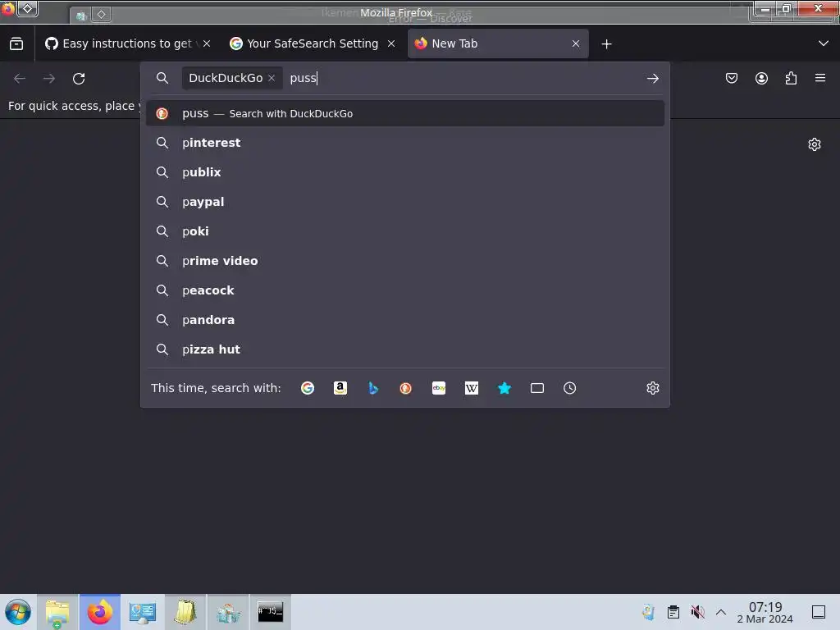This screenshot has height=630, width=840.
Task: Open New Tab personalize gear icon
Action: click(x=815, y=144)
